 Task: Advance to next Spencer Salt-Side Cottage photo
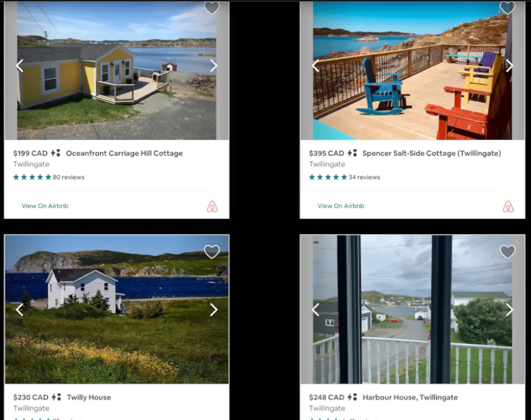point(509,65)
